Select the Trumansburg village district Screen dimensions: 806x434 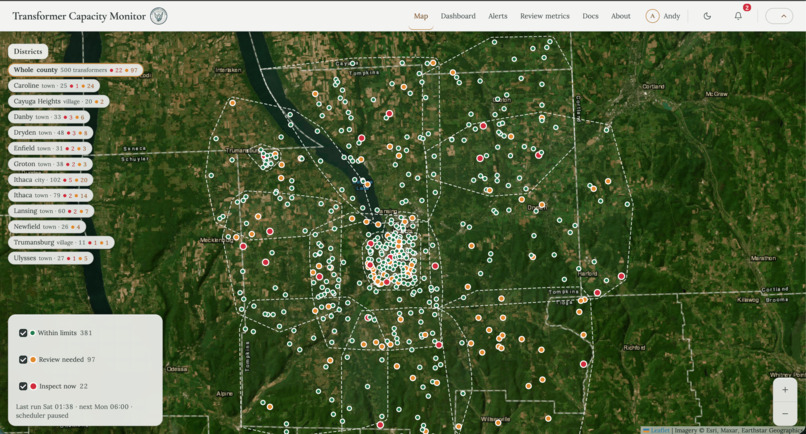61,242
